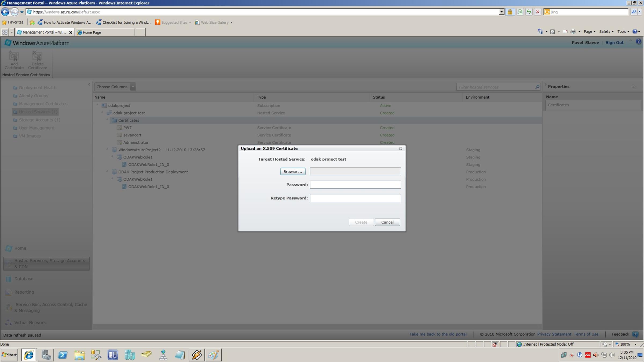This screenshot has width=644, height=362.
Task: Open the Terms of Use link
Action: click(586, 334)
